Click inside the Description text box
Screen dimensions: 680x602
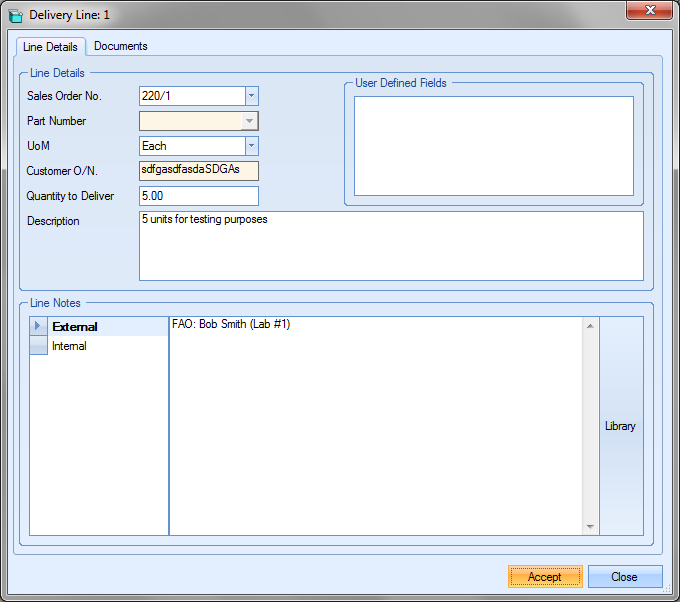[390, 245]
